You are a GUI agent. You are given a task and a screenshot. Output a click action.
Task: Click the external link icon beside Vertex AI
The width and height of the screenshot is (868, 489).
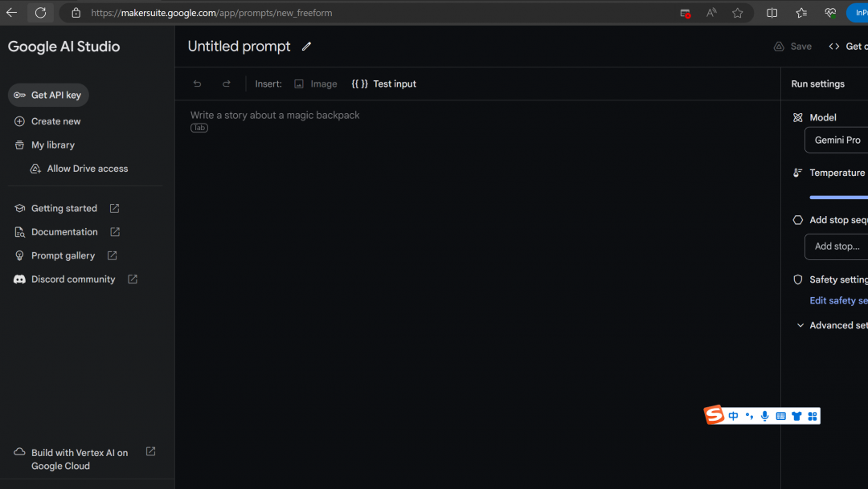(150, 451)
